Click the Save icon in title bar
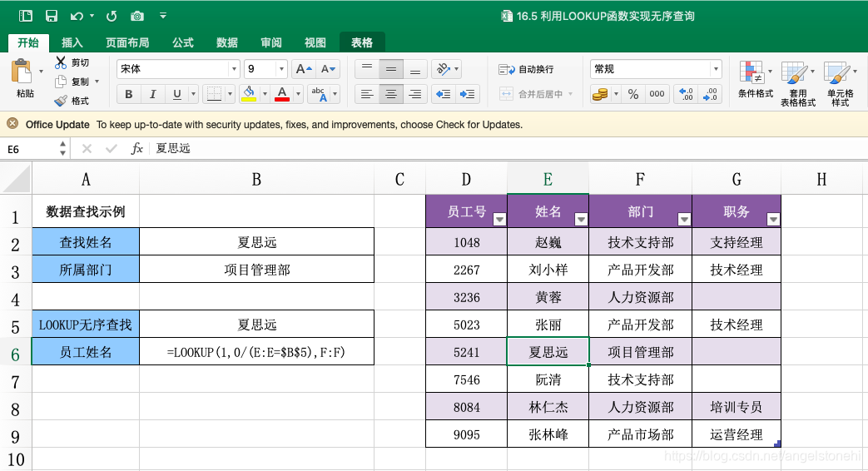 tap(52, 16)
